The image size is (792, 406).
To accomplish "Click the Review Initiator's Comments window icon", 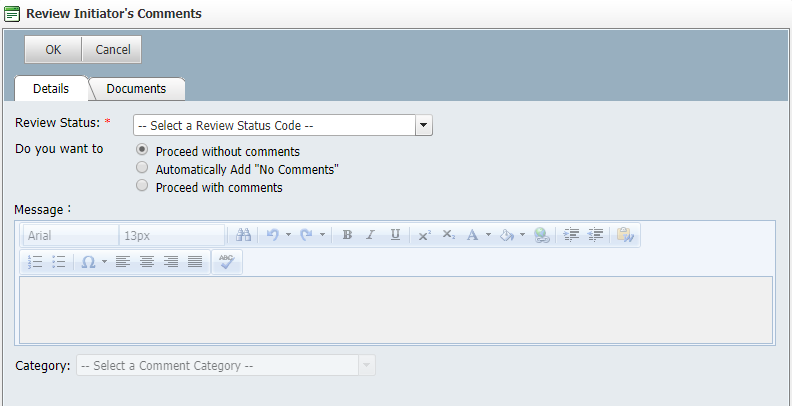I will point(12,14).
